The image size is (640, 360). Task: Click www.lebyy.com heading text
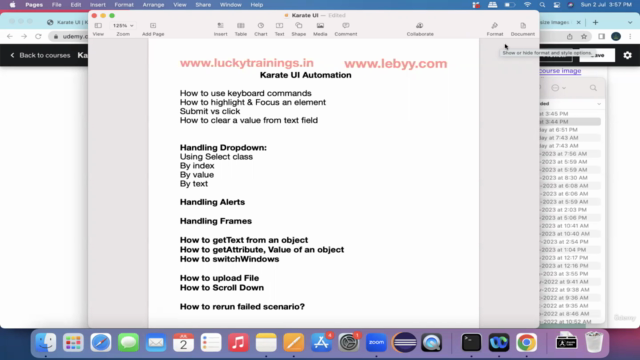[x=396, y=64]
